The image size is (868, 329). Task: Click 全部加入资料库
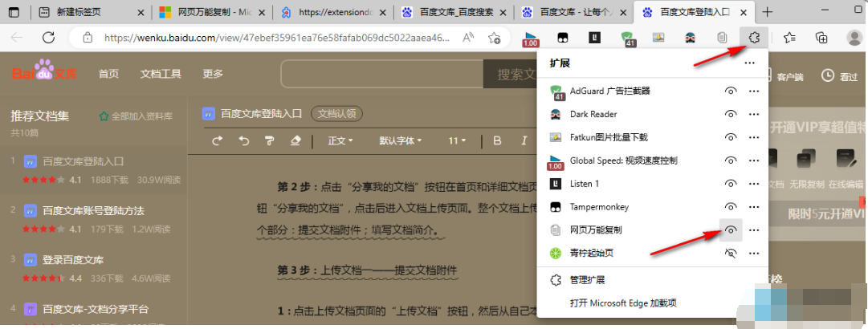point(137,116)
